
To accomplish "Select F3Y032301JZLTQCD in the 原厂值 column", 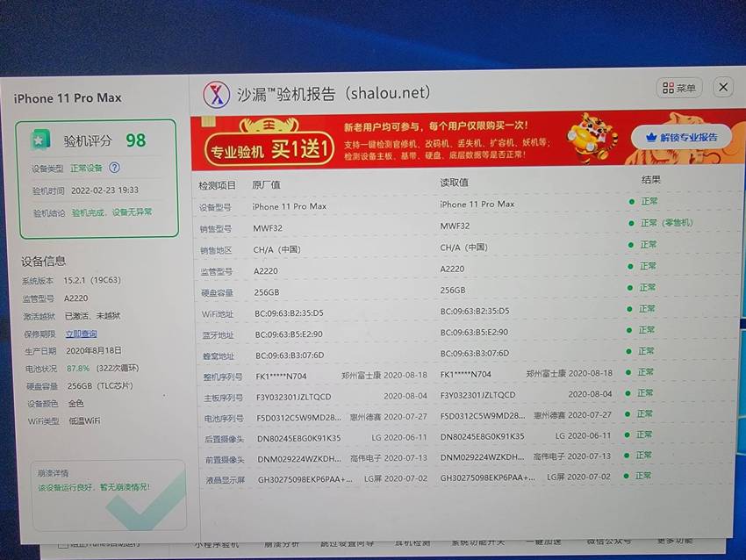I will 293,397.
